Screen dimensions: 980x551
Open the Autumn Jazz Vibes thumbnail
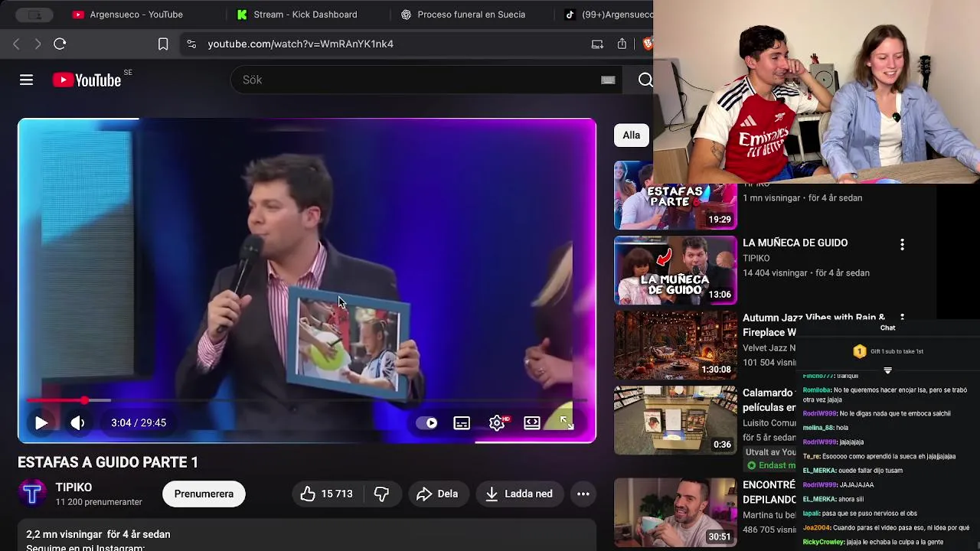[675, 345]
